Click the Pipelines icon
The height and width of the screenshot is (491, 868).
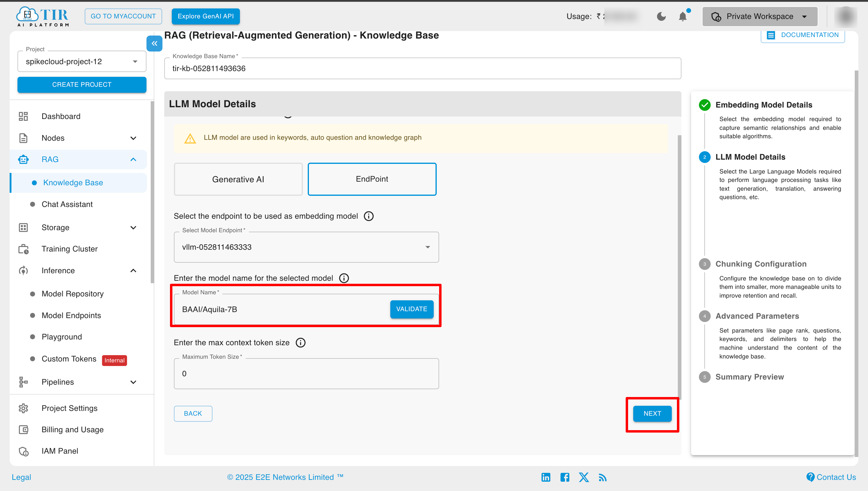pos(23,382)
